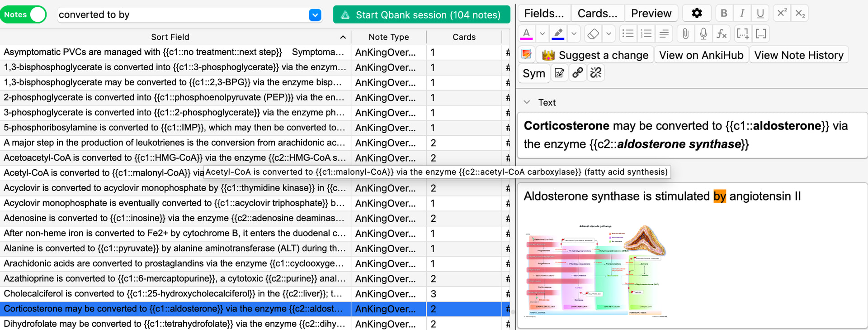Click the record audio microphone icon
The image size is (868, 330).
703,33
